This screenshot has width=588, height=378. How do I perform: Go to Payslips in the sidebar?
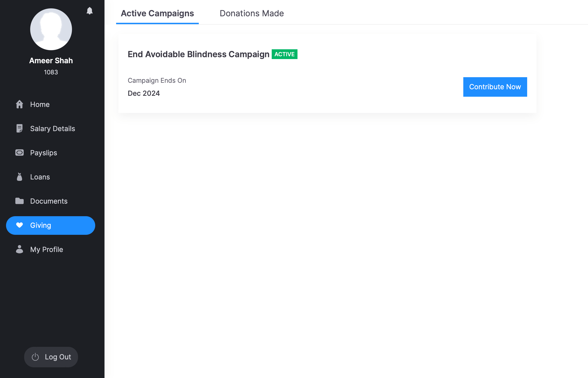click(44, 153)
